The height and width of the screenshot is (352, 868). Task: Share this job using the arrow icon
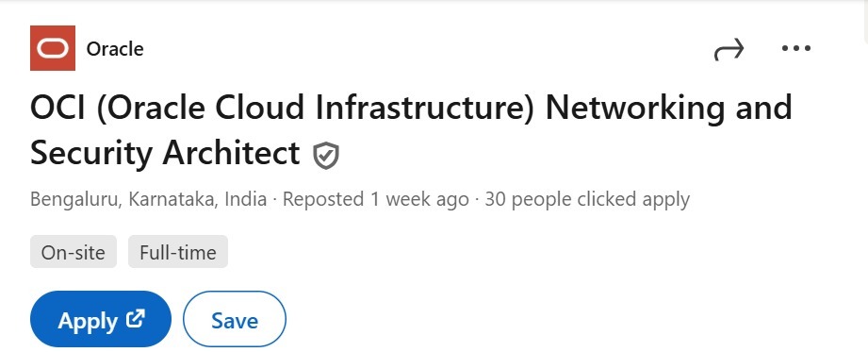tap(729, 49)
